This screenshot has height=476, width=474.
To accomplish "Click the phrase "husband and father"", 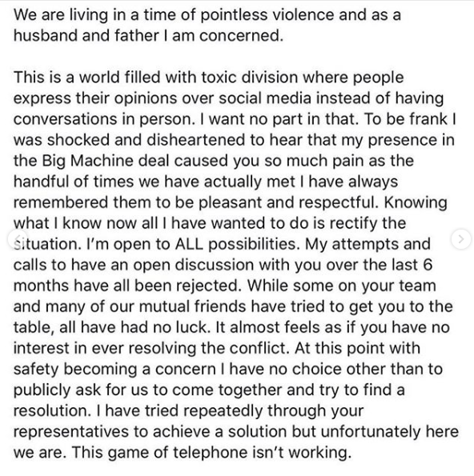I will (x=86, y=36).
